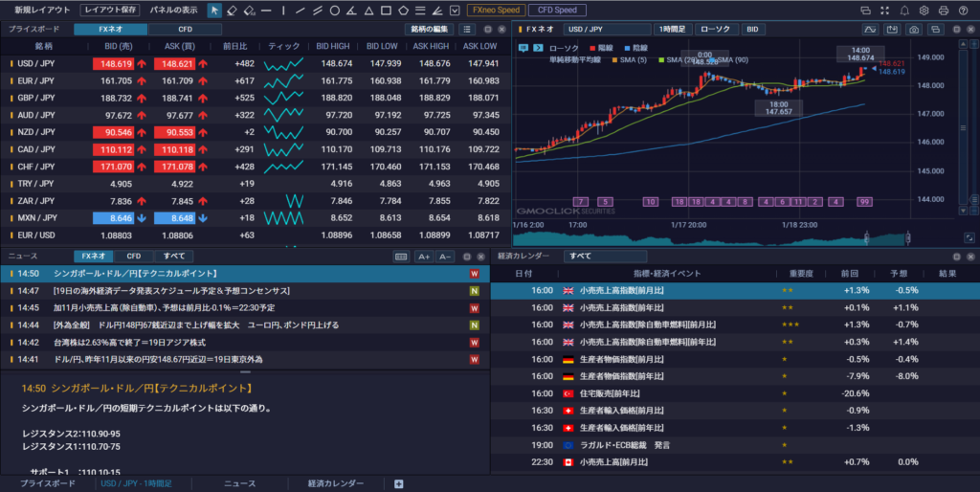Open the 1時間足 timeframe dropdown
The image size is (980, 492).
[672, 30]
